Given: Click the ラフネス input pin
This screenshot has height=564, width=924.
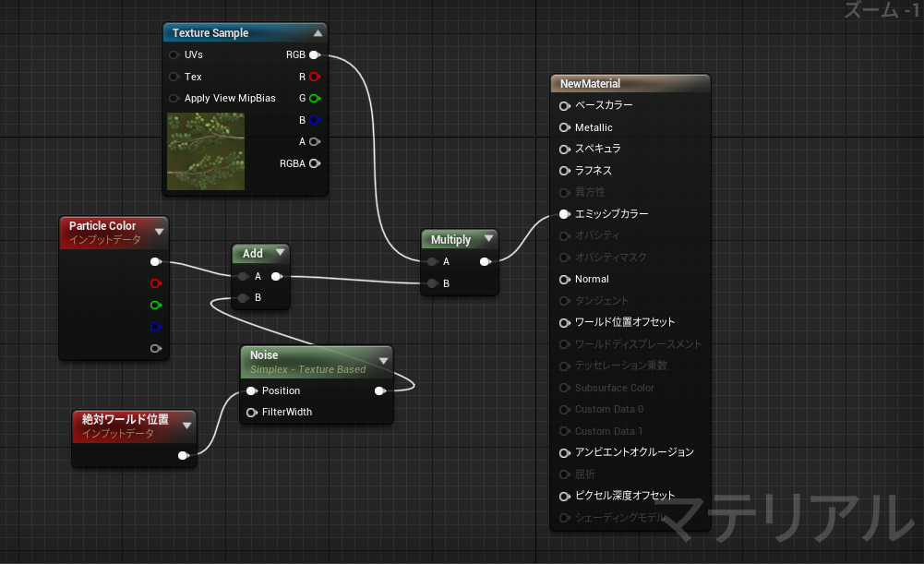Looking at the screenshot, I should (565, 171).
